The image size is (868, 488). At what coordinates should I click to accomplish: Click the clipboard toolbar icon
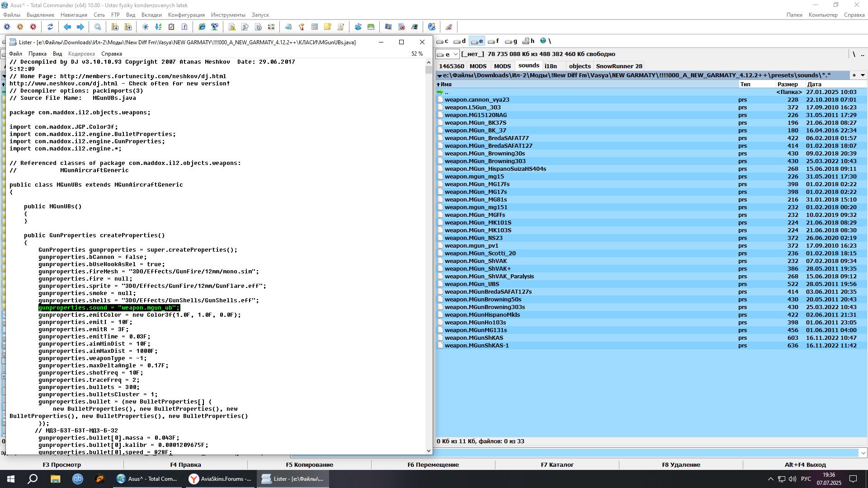tap(171, 27)
